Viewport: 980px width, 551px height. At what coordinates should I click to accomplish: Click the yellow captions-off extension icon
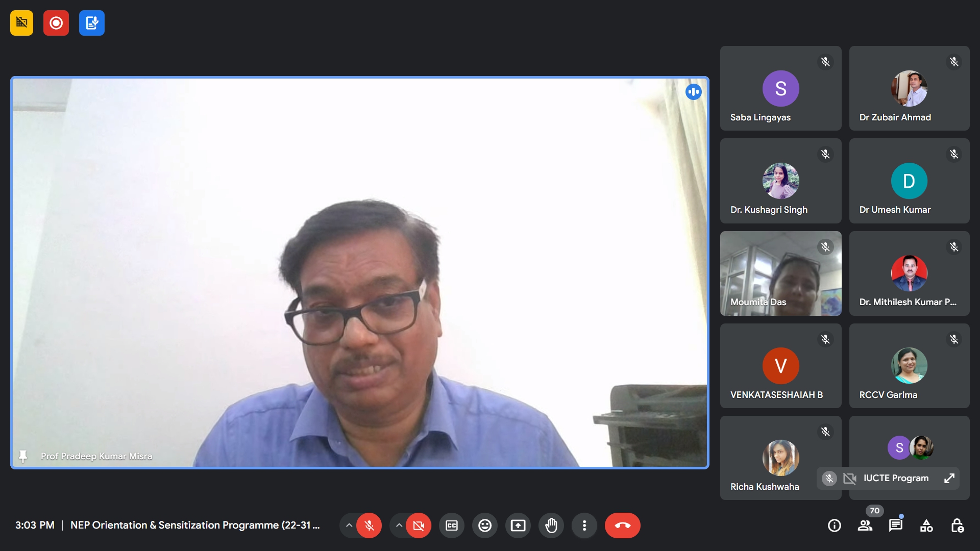21,23
